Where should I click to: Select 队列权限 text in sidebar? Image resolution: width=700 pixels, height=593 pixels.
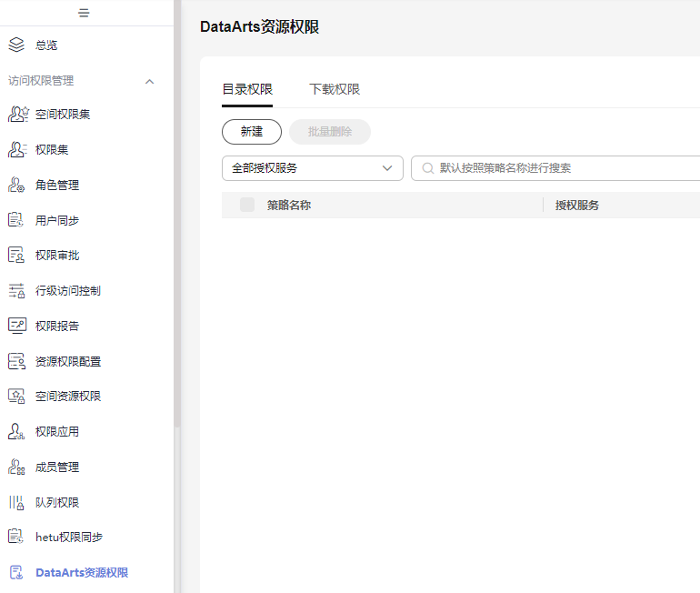tap(57, 502)
